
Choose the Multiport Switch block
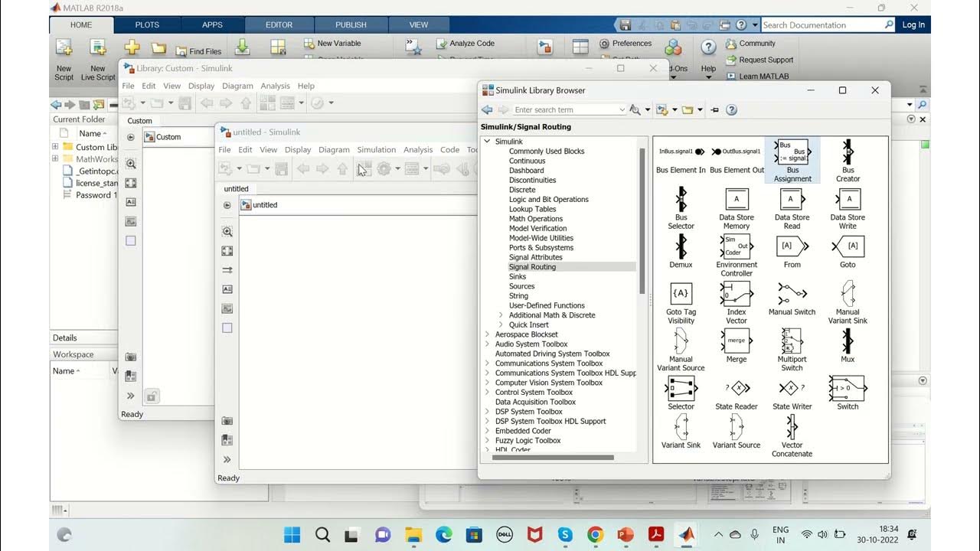[x=792, y=350]
